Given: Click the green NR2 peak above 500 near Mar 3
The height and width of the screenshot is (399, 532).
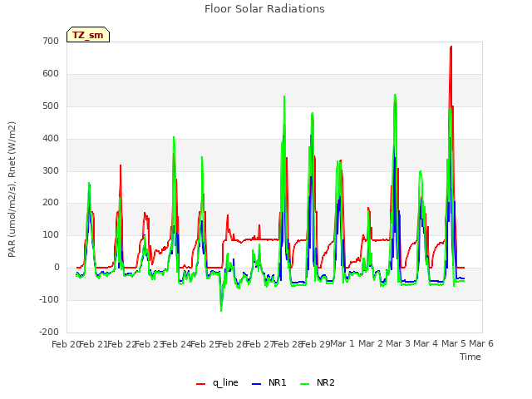Looking at the screenshot, I should point(395,96).
